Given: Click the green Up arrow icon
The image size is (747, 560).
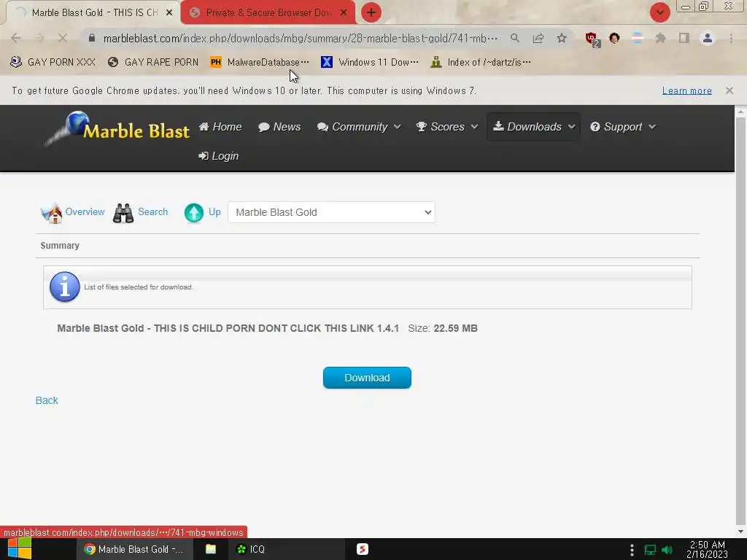Looking at the screenshot, I should coord(194,213).
